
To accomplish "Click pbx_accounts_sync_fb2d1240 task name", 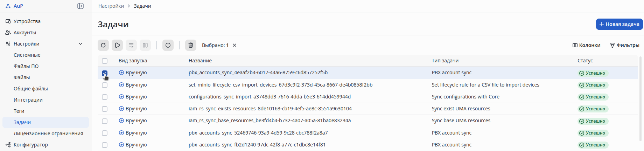I will click(x=257, y=145).
